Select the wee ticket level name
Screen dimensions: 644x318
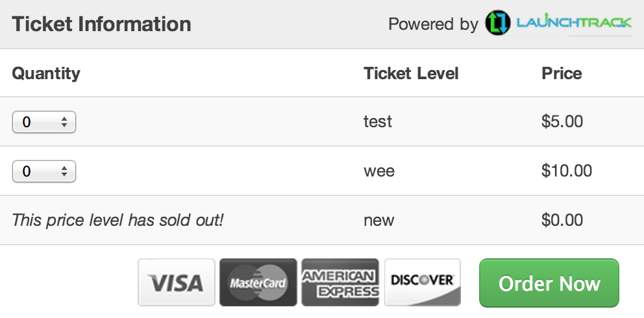click(x=379, y=171)
